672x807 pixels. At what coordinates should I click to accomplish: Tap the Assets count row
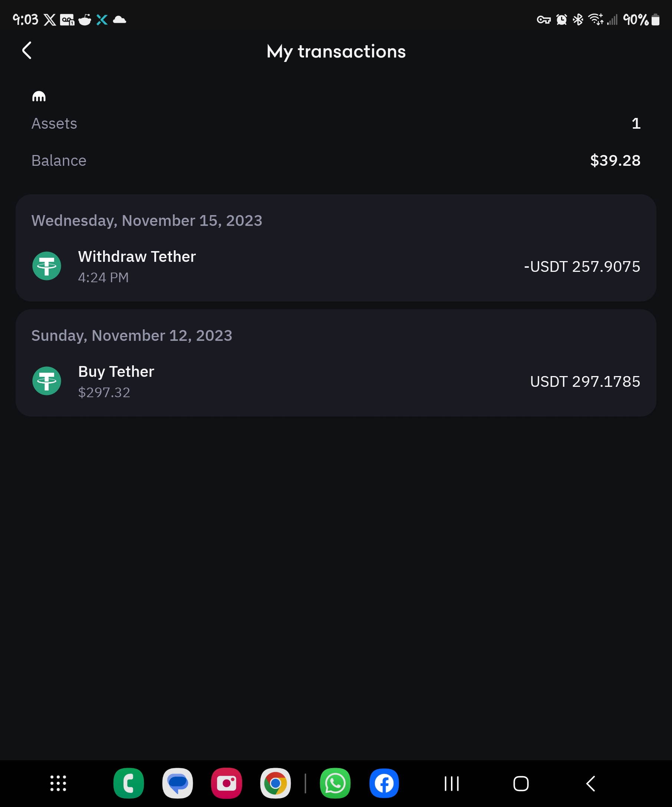(336, 124)
